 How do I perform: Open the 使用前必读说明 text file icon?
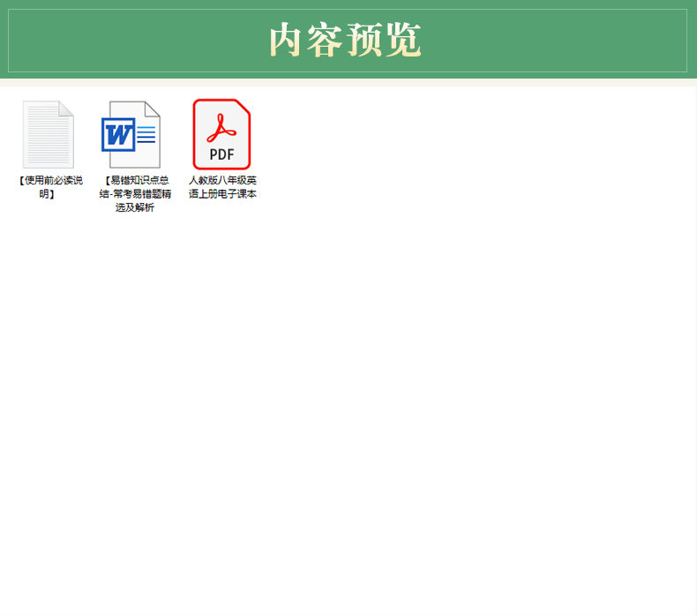click(49, 134)
